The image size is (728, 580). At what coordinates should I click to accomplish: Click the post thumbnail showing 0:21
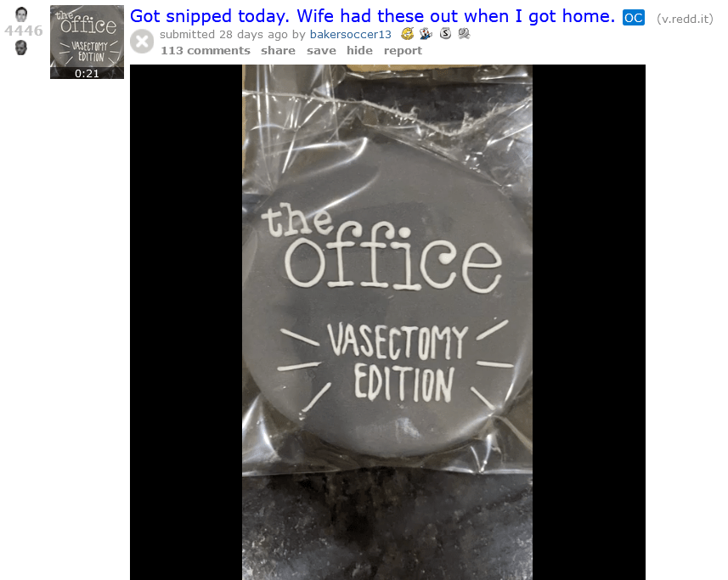(87, 42)
